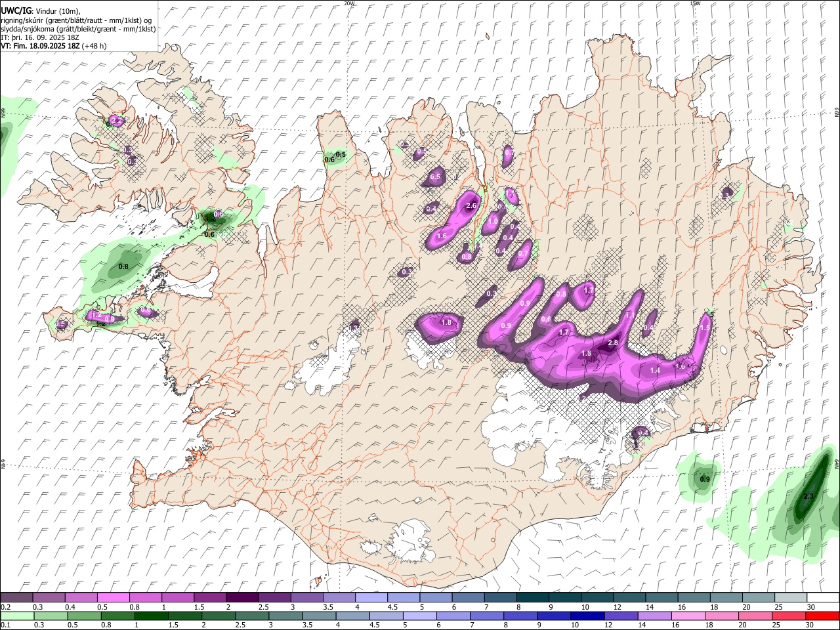Click the "2.3" rain value offshore southeast

coord(808,497)
